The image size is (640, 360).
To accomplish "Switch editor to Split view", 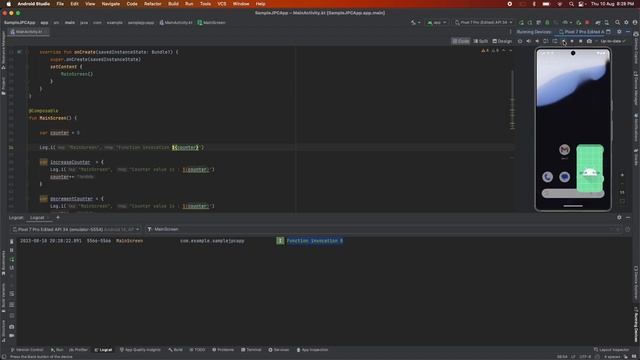I will 481,41.
